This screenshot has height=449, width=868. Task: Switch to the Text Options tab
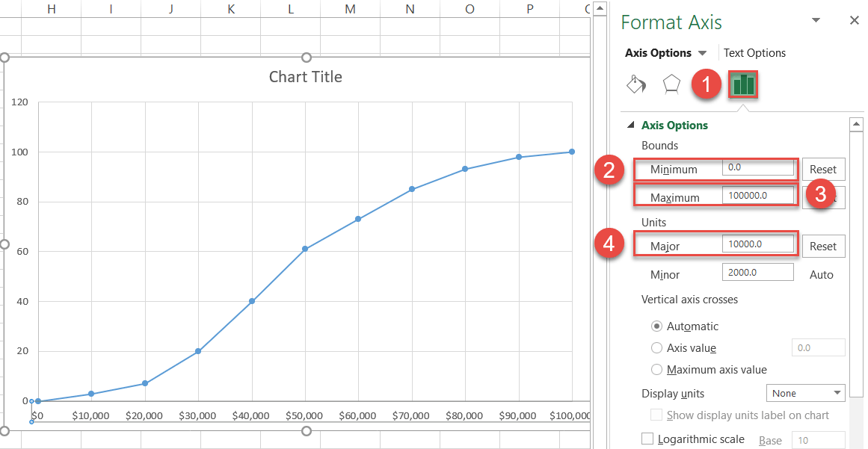(x=754, y=52)
